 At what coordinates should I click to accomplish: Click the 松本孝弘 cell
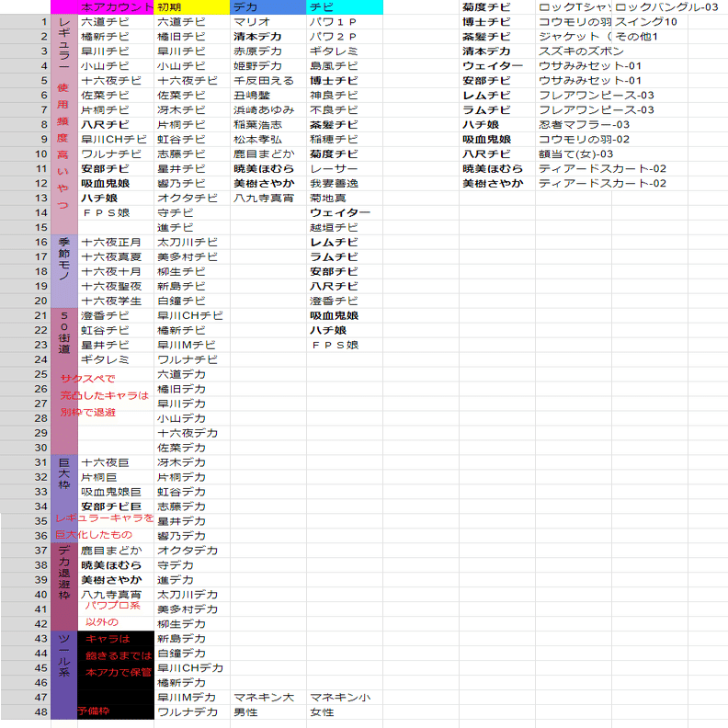point(267,140)
